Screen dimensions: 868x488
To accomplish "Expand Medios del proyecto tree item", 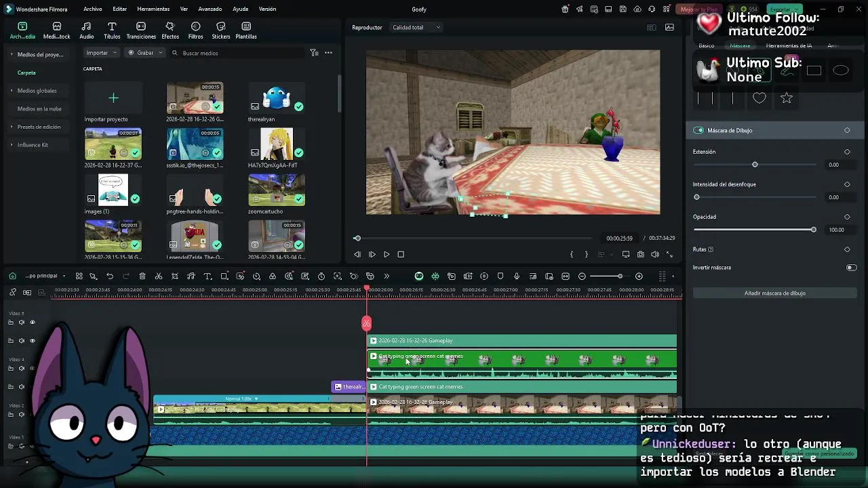I will 12,54.
